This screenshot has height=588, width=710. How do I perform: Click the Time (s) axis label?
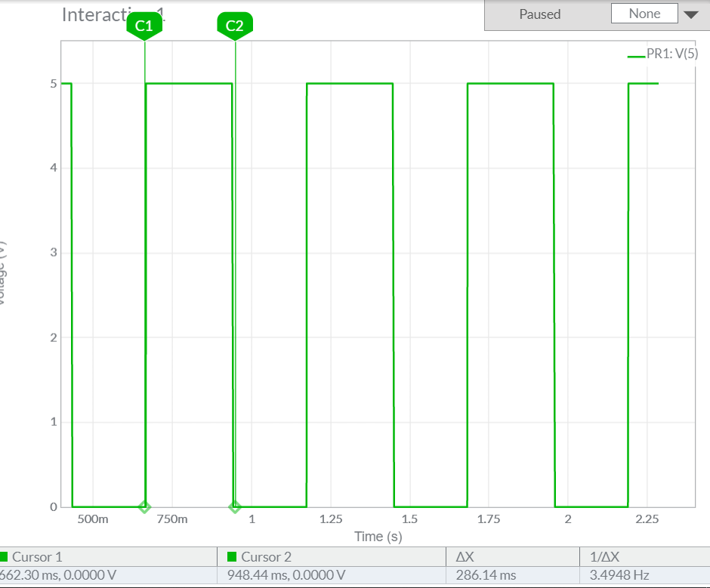click(x=378, y=537)
